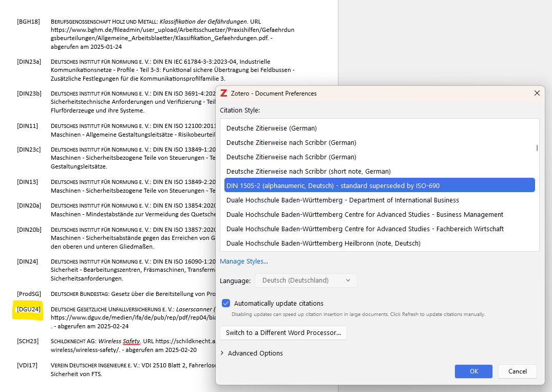Click the [DIN13] reference label

pyautogui.click(x=27, y=182)
